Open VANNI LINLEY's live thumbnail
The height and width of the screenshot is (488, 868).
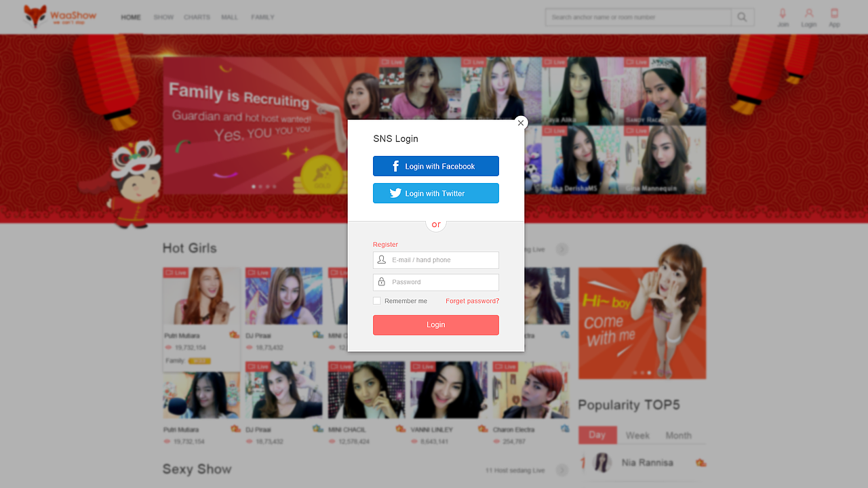[x=449, y=390]
